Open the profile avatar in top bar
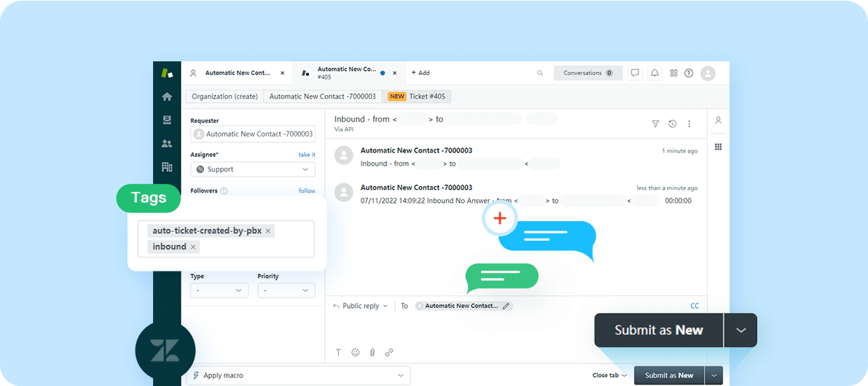868x386 pixels. 708,73
